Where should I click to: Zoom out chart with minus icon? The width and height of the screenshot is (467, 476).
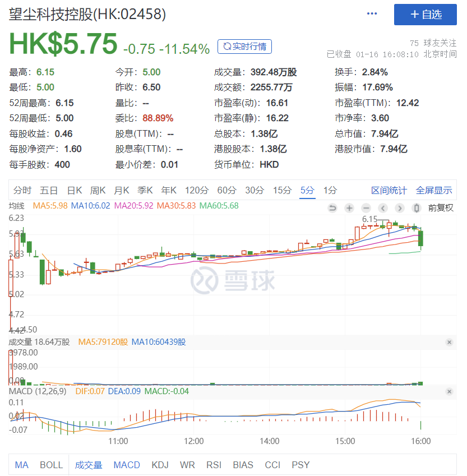click(366, 208)
